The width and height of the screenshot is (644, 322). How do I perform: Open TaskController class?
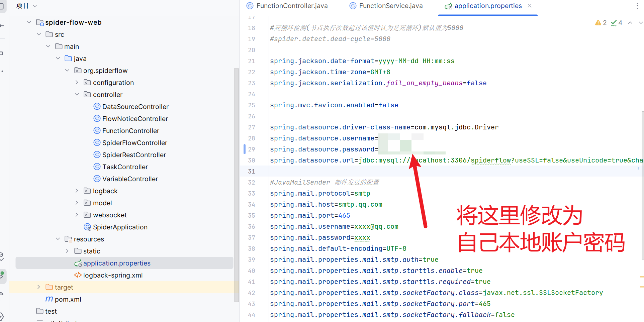click(x=125, y=167)
